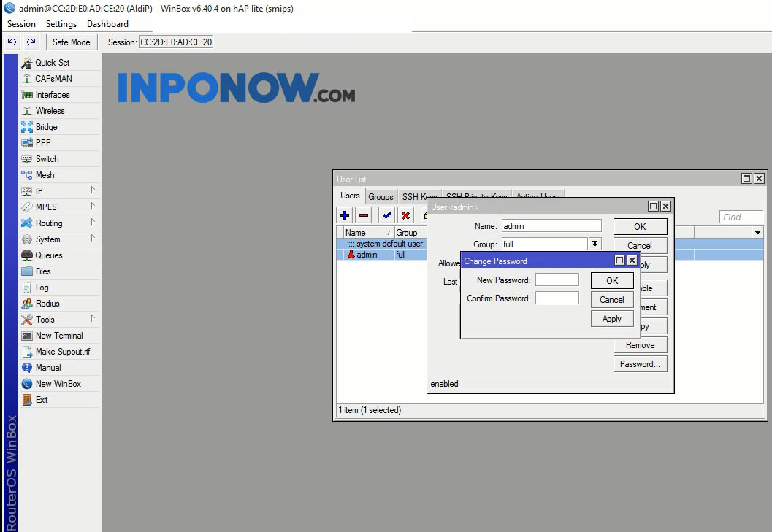Click the redo arrow in toolbar
This screenshot has width=772, height=532.
[31, 42]
